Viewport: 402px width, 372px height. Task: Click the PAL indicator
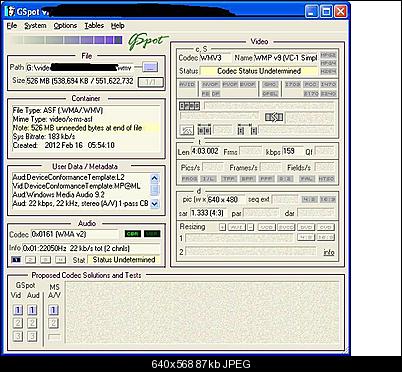[x=307, y=179]
